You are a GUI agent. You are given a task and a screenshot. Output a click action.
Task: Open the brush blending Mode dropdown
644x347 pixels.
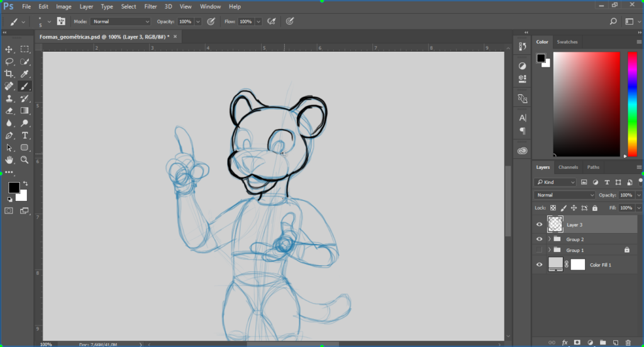[x=121, y=21]
